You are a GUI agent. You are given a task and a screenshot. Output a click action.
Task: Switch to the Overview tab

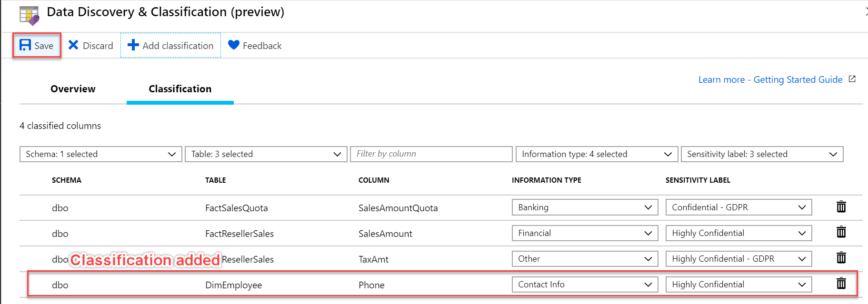pyautogui.click(x=73, y=89)
